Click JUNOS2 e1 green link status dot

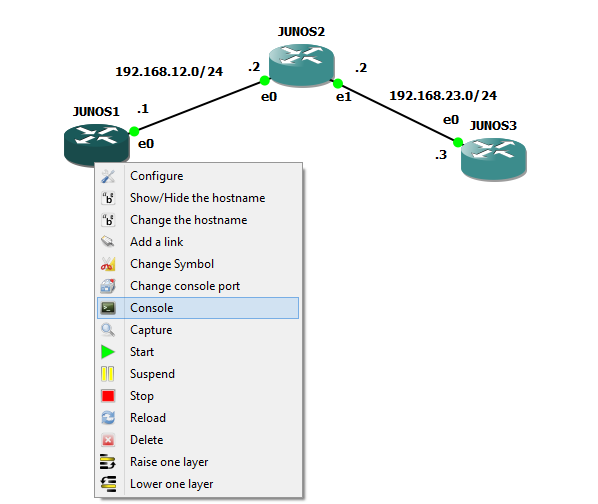pos(338,83)
